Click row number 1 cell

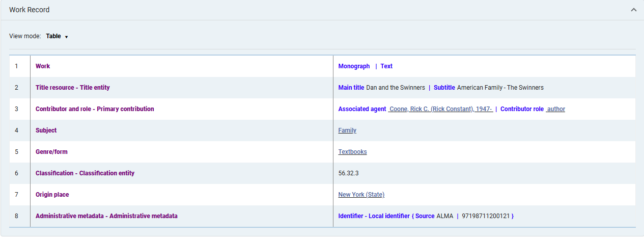pyautogui.click(x=19, y=66)
